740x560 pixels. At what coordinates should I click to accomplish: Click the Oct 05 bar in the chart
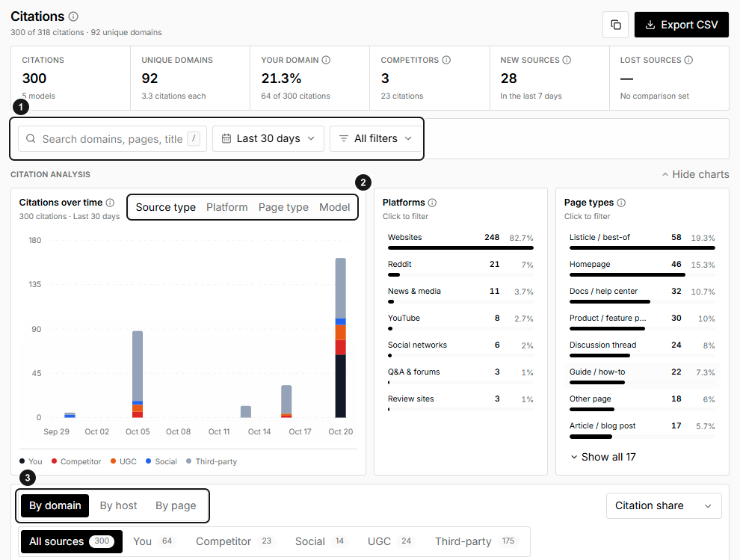[x=138, y=374]
